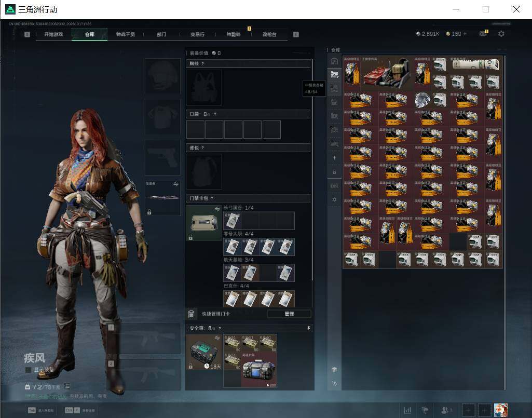Click the flag icon in the bottom bar
532x418 pixels.
pyautogui.click(x=425, y=410)
